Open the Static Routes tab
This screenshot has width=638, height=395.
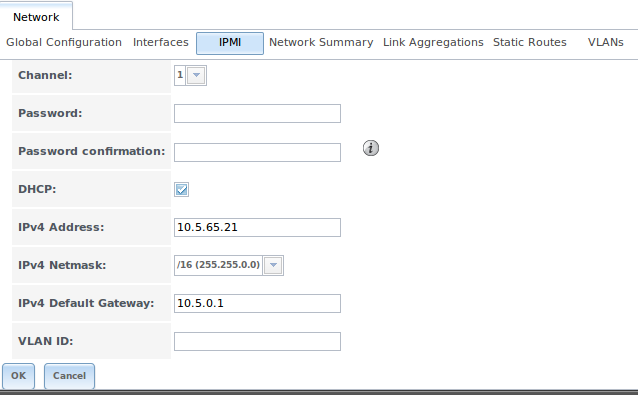(x=530, y=42)
